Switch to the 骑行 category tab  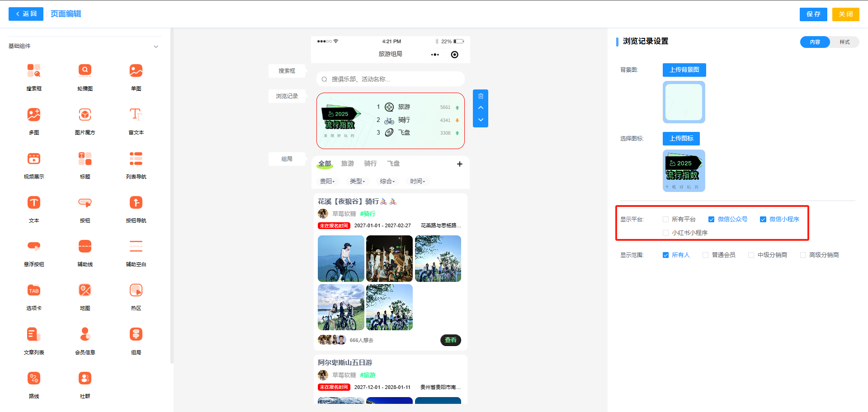370,164
